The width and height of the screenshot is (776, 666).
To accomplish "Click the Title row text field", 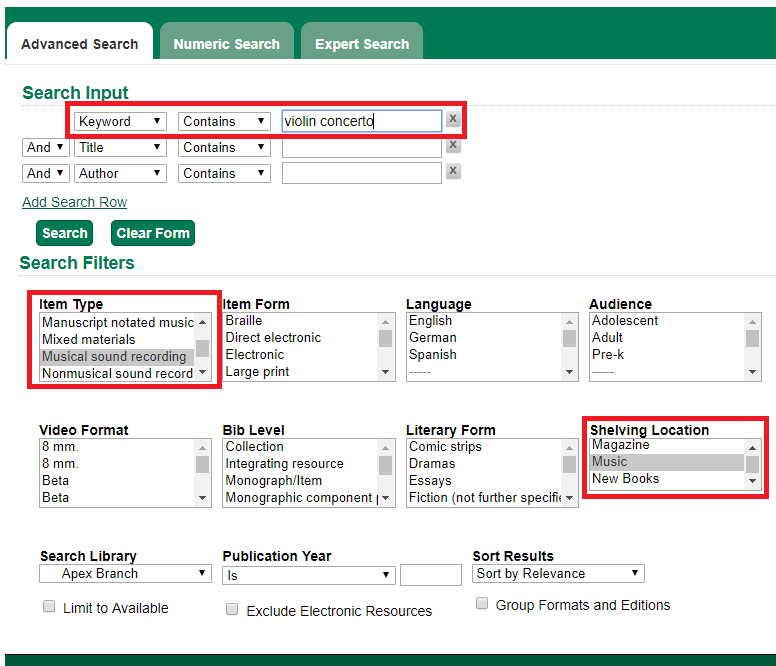I will click(x=362, y=147).
